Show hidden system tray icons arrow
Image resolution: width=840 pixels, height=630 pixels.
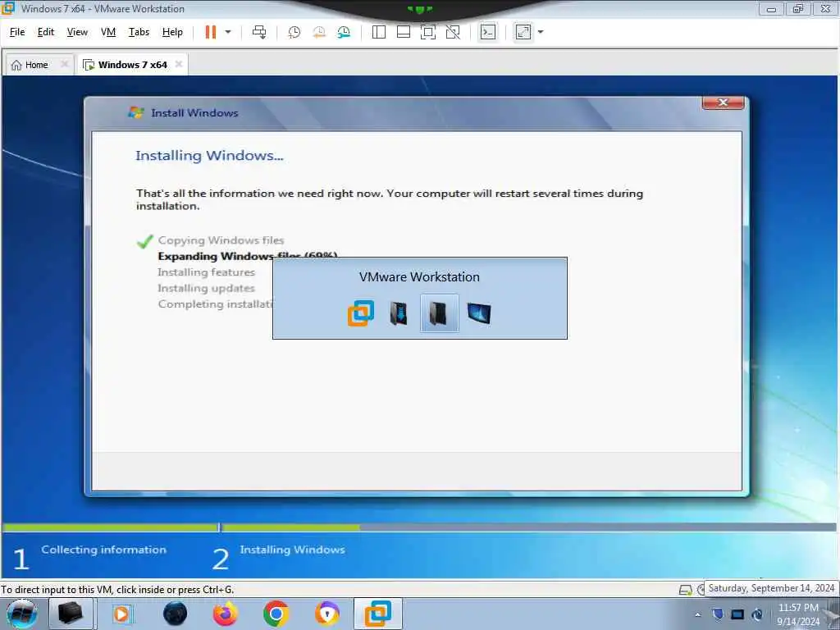tap(697, 614)
